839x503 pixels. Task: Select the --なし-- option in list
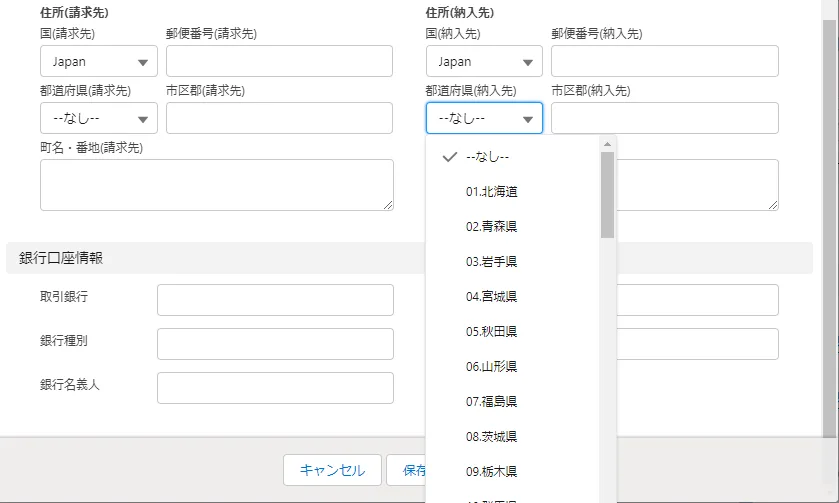pyautogui.click(x=491, y=157)
